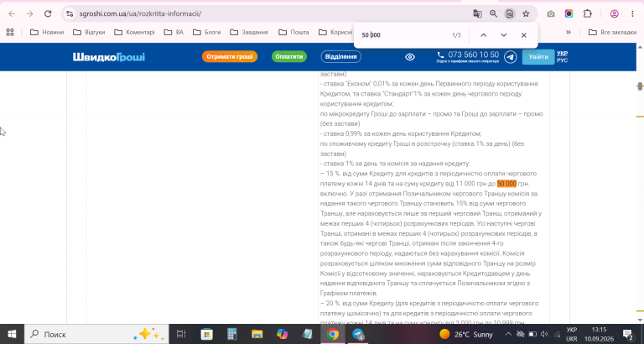This screenshot has width=644, height=344.
Task: Open Chrome three-dot menu
Action: point(632,13)
